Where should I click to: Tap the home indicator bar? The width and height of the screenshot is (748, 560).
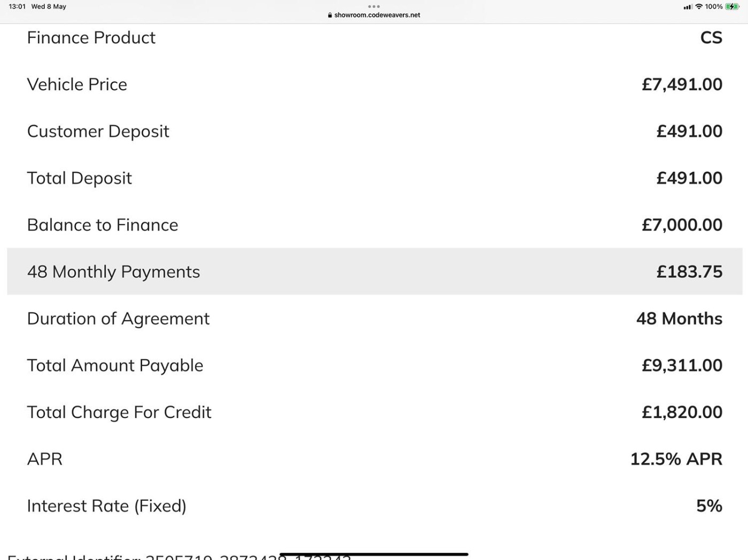(374, 554)
